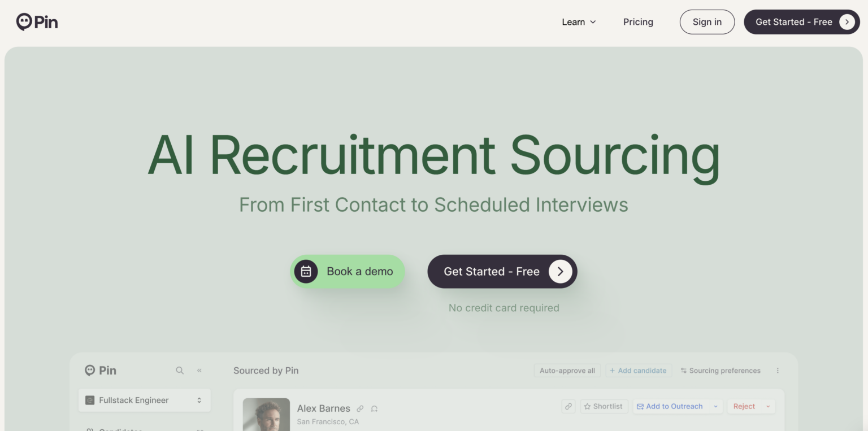Click the calendar icon on Book a demo
This screenshot has height=431, width=868.
(306, 272)
